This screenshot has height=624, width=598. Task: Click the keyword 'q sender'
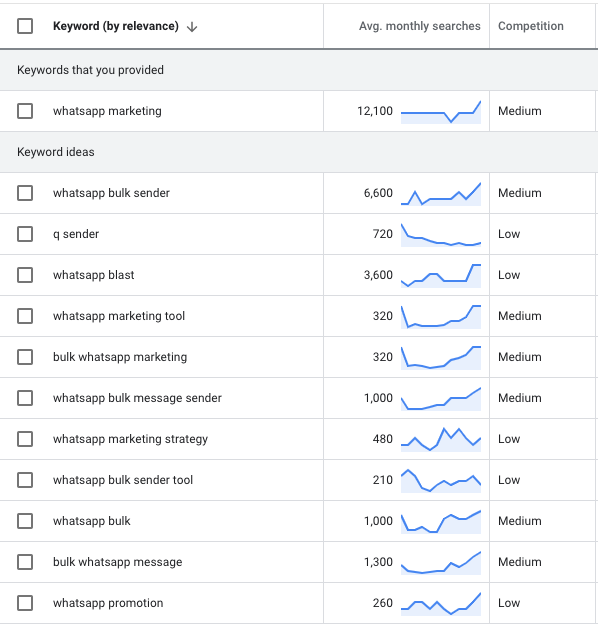pos(76,234)
